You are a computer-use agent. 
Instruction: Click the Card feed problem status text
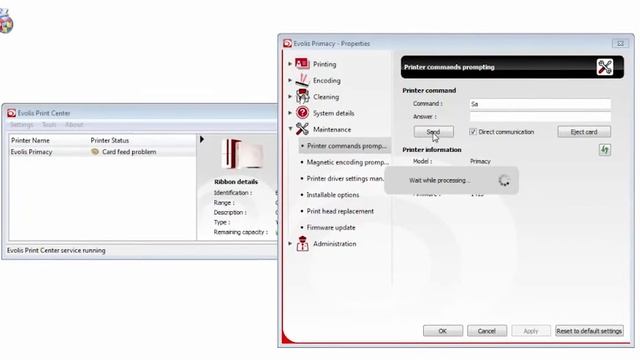pos(129,152)
